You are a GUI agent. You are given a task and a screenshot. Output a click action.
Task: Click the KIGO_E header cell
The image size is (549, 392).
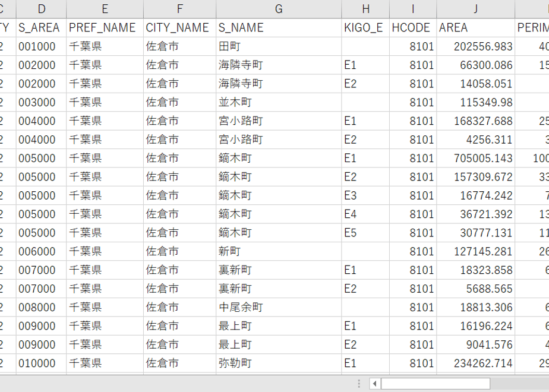point(365,28)
